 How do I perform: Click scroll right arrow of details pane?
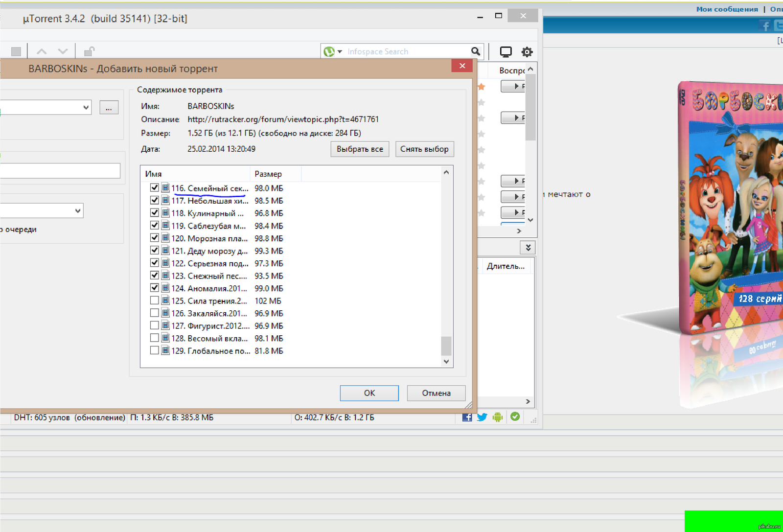point(528,401)
